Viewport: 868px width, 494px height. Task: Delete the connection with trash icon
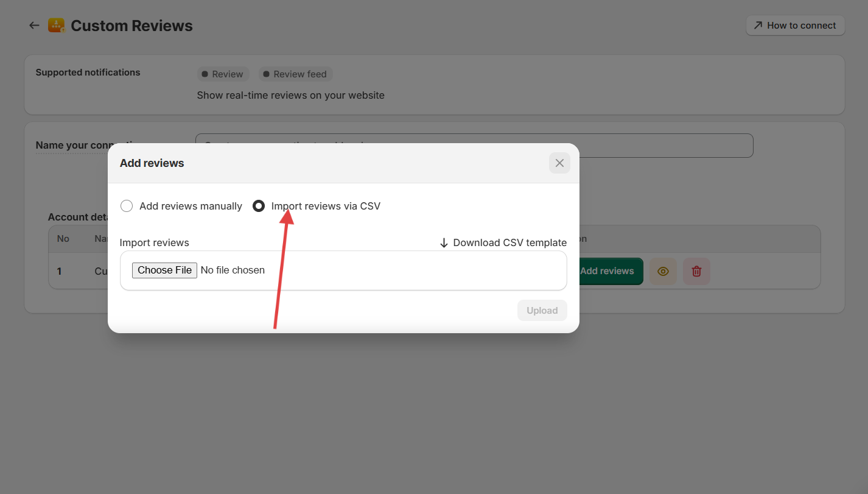pyautogui.click(x=697, y=271)
